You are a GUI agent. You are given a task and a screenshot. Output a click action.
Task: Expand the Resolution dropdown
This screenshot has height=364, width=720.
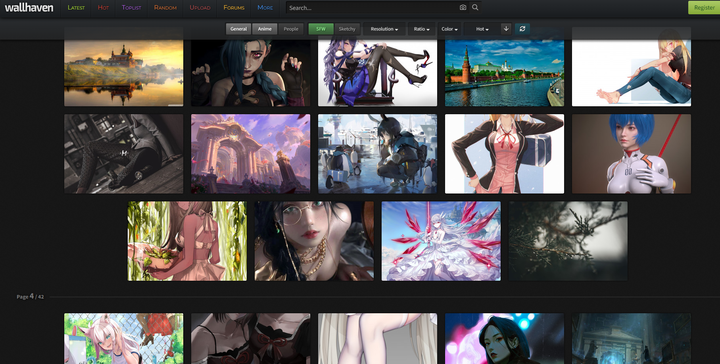click(384, 29)
